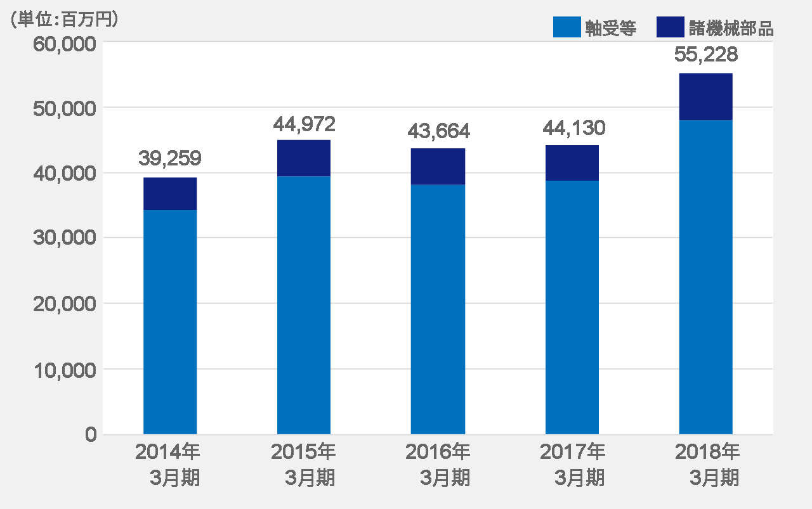Viewport: 812px width, 509px height.
Task: Click the total value 55,228
Action: click(705, 55)
